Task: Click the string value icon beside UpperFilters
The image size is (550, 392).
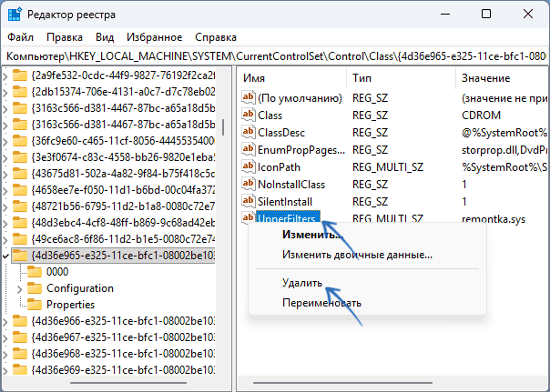Action: click(x=249, y=216)
